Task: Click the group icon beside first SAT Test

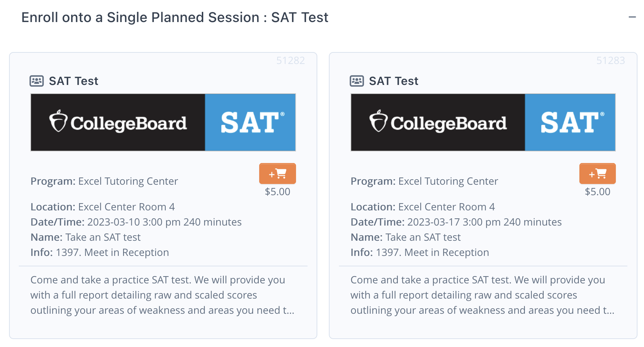Action: point(36,81)
